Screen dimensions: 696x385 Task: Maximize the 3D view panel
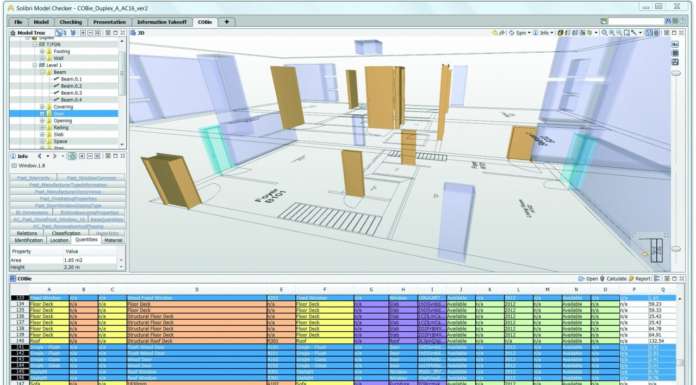(674, 33)
